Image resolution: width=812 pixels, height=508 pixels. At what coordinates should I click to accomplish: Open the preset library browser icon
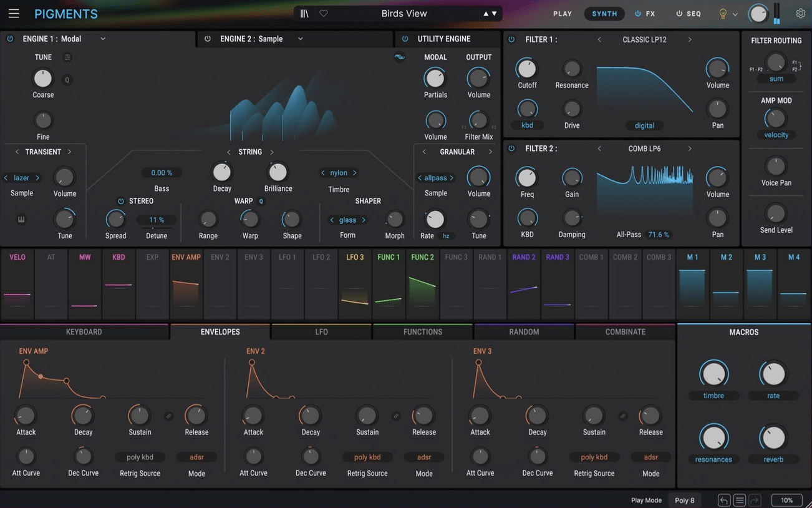(304, 13)
